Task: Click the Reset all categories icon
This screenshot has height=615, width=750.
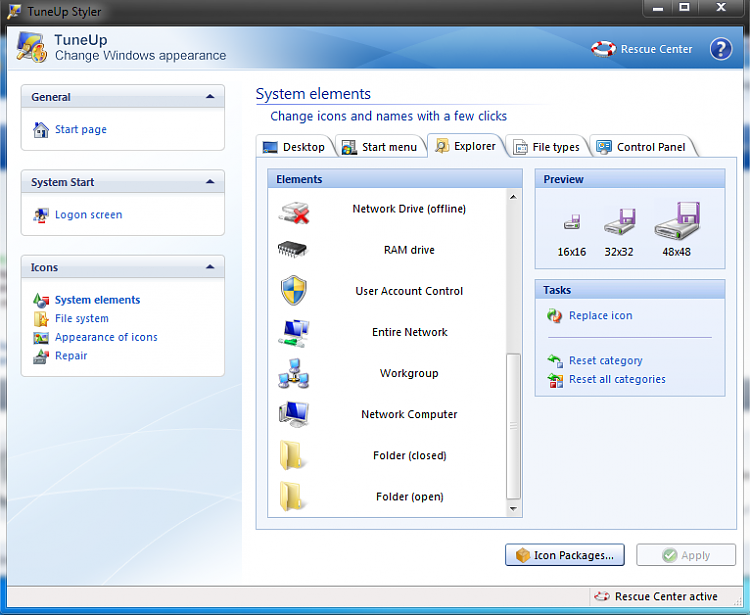Action: (555, 380)
